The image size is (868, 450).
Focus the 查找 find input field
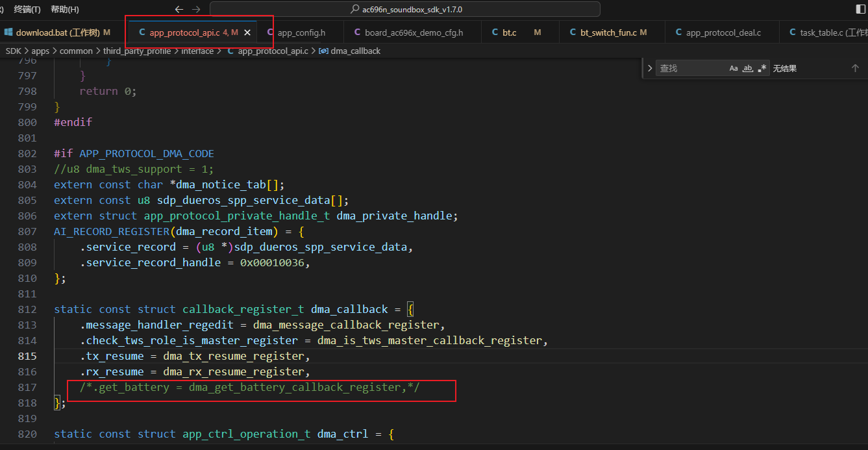point(692,68)
